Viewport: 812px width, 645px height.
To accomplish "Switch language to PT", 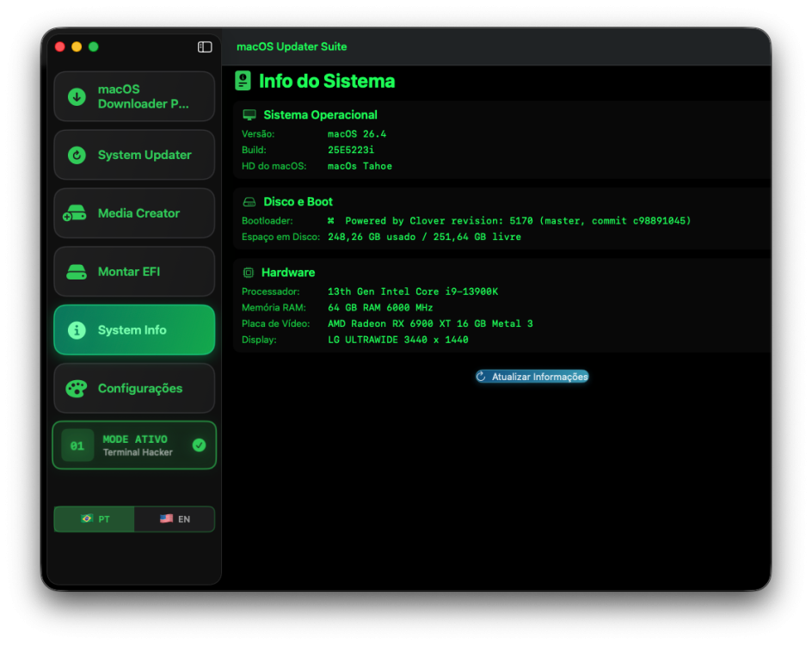I will (x=95, y=519).
